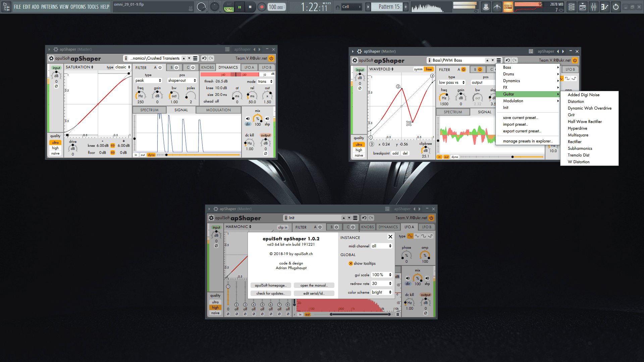Click breakpoint add button in PWM Bass plugin
Image resolution: width=644 pixels, height=362 pixels.
(x=395, y=153)
